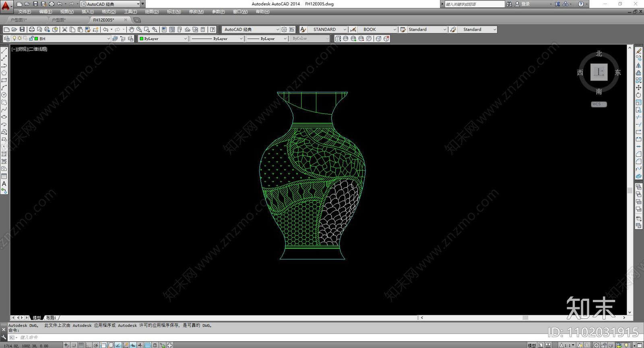Image resolution: width=644 pixels, height=348 pixels.
Task: Toggle BH layer freeze sun icon
Action: 20,39
